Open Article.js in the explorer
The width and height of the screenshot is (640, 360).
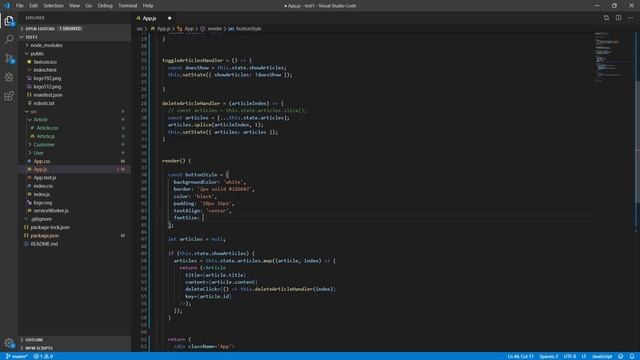tap(74, 136)
